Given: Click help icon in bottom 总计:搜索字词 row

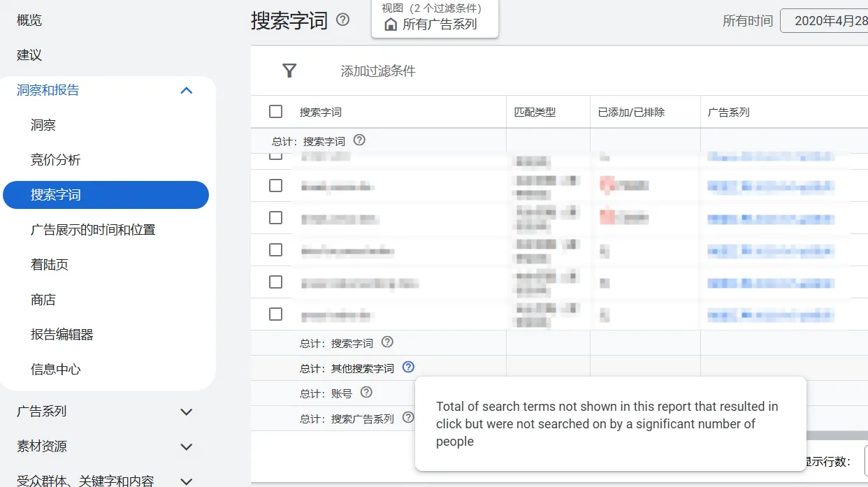Looking at the screenshot, I should click(x=387, y=342).
